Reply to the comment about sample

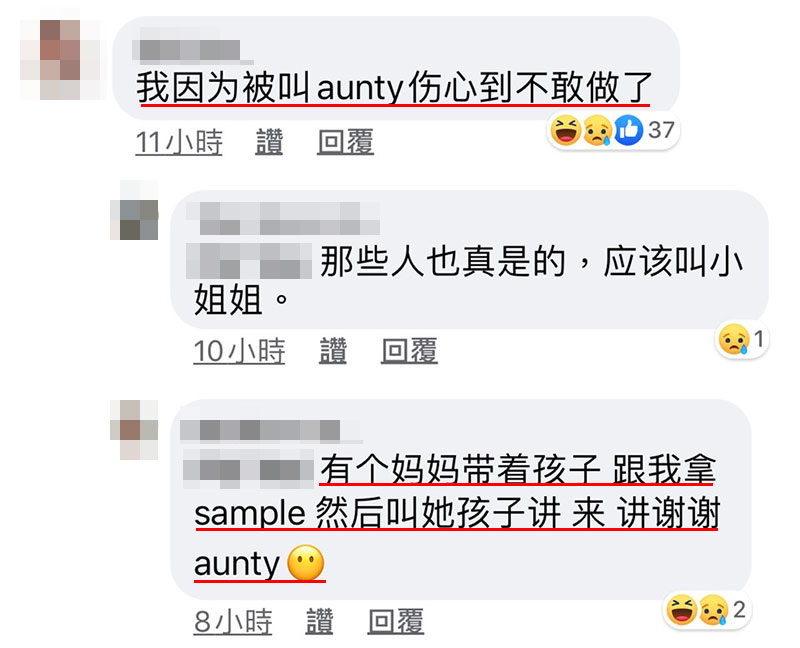[x=396, y=621]
